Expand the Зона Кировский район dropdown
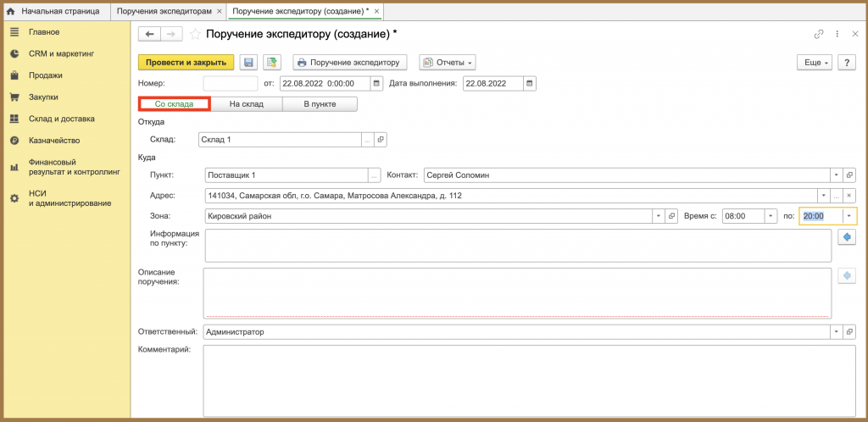The width and height of the screenshot is (868, 422). (x=659, y=216)
